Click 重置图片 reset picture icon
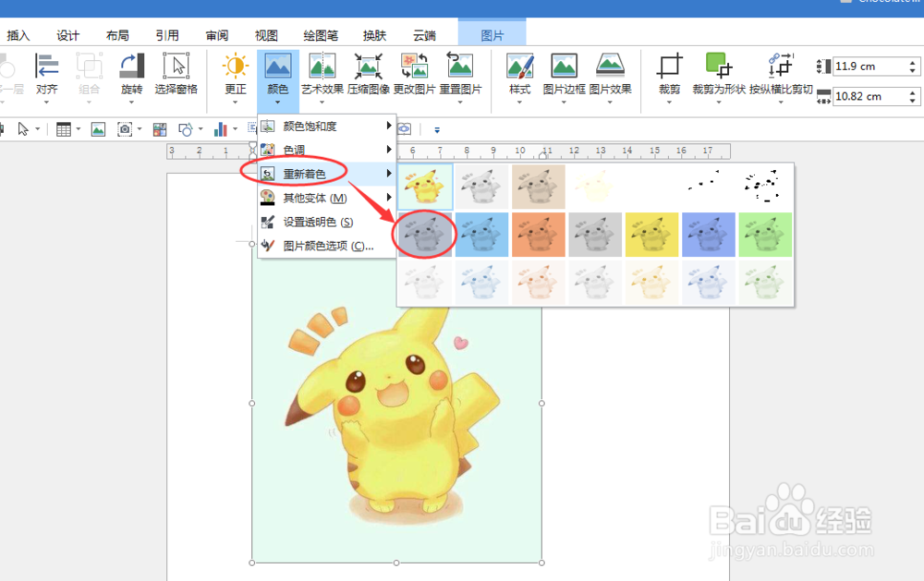Screen dimensions: 924x581 click(x=460, y=65)
